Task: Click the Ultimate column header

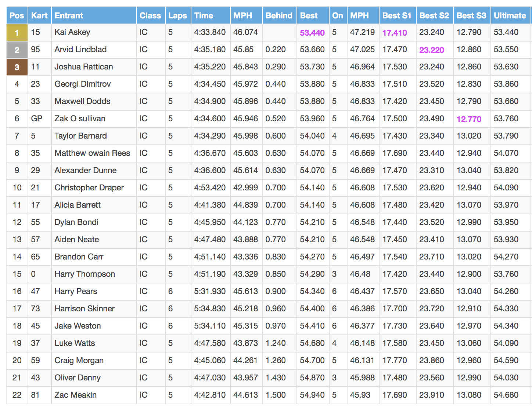Action: pos(511,15)
